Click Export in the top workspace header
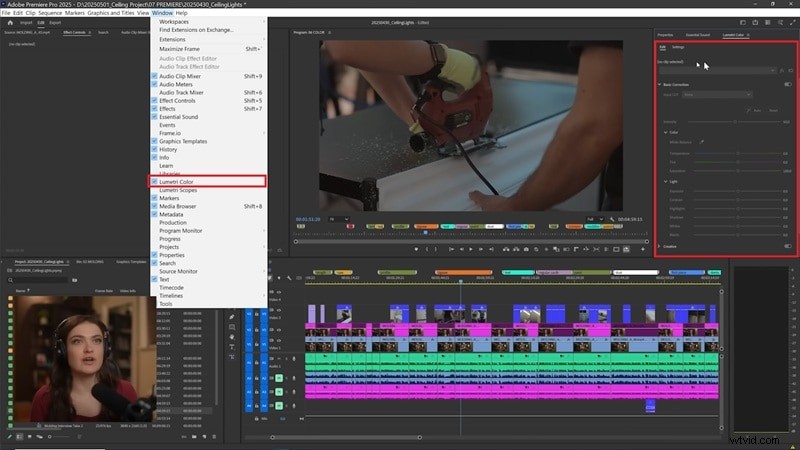This screenshot has height=450, width=800. [55, 22]
